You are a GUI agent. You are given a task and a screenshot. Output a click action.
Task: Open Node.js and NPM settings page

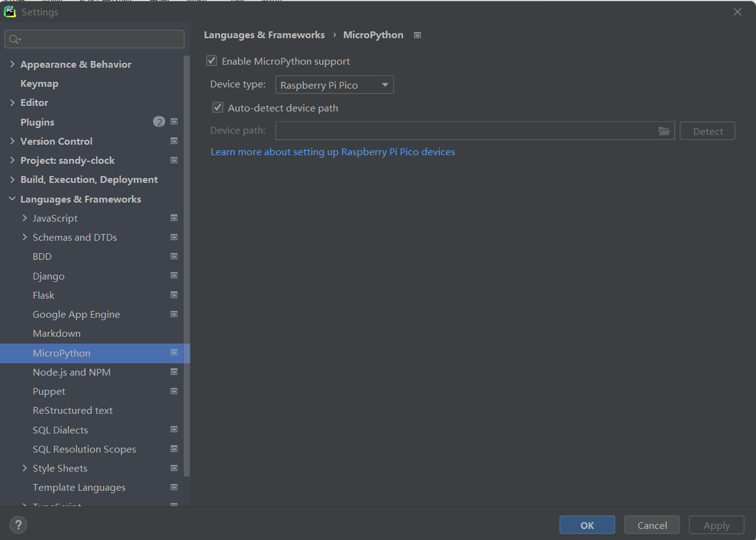[71, 372]
